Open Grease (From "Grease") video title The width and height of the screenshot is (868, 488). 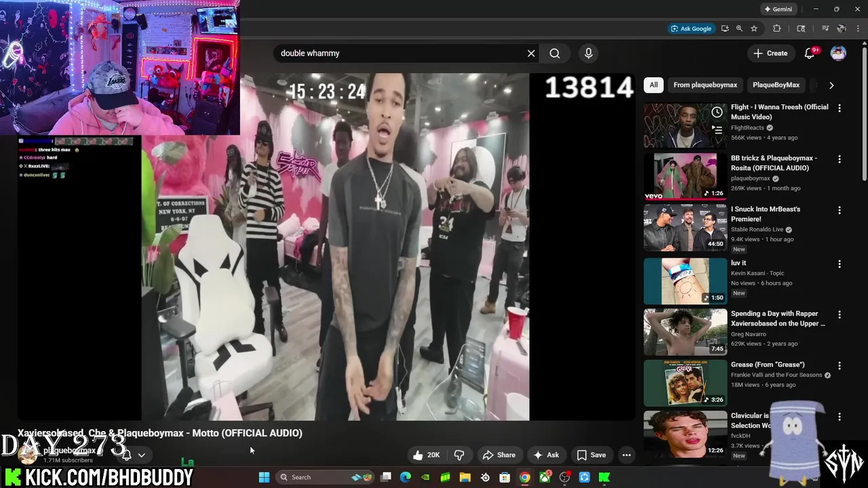768,365
